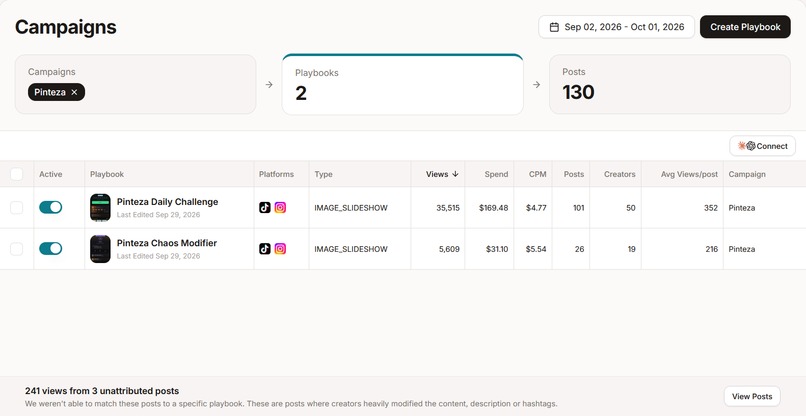The image size is (806, 416).
Task: Click the $4.77 CPM value
Action: pos(536,208)
